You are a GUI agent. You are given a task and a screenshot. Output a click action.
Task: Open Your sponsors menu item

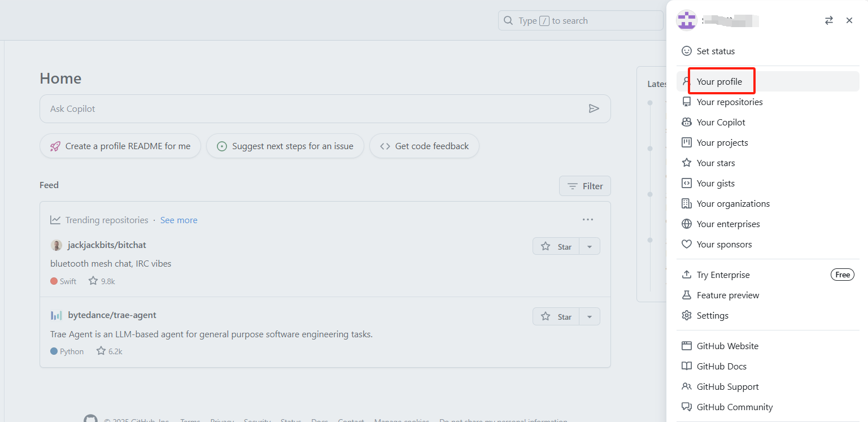pyautogui.click(x=768, y=244)
